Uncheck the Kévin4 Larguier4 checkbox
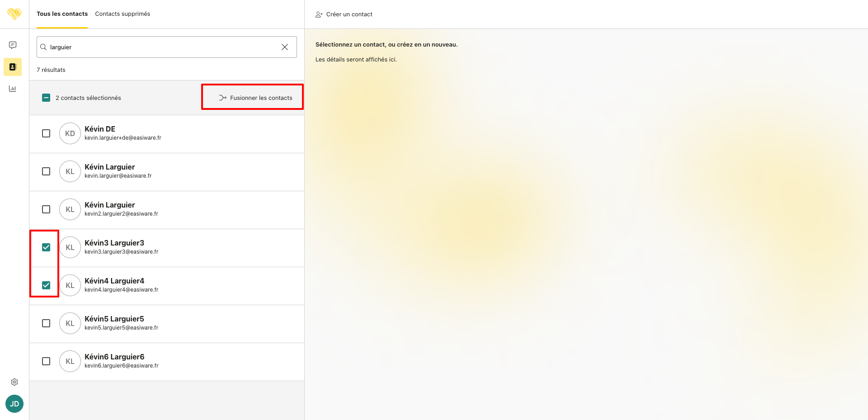This screenshot has height=420, width=868. pyautogui.click(x=46, y=285)
